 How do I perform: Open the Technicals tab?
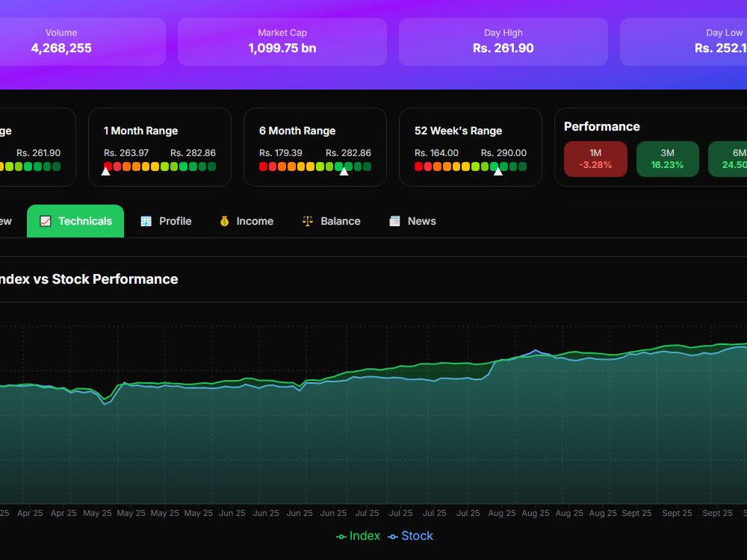click(75, 221)
